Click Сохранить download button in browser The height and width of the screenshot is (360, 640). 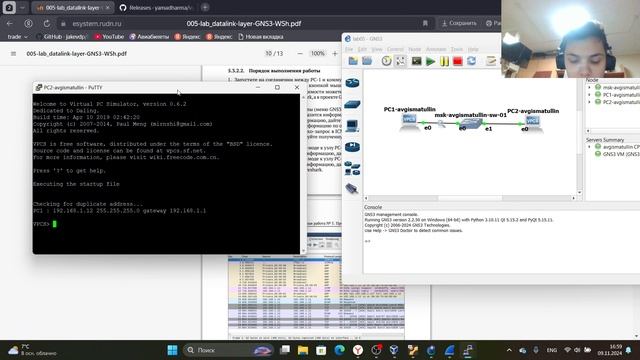tap(459, 23)
